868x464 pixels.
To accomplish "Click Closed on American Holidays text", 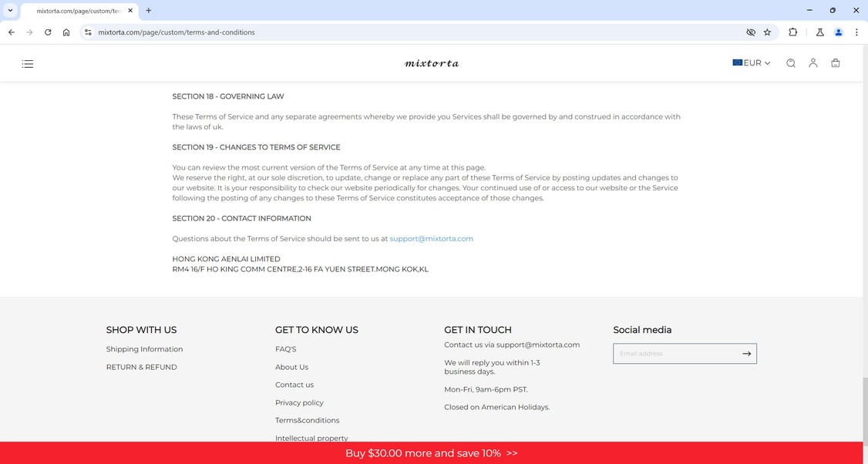I will 497,407.
